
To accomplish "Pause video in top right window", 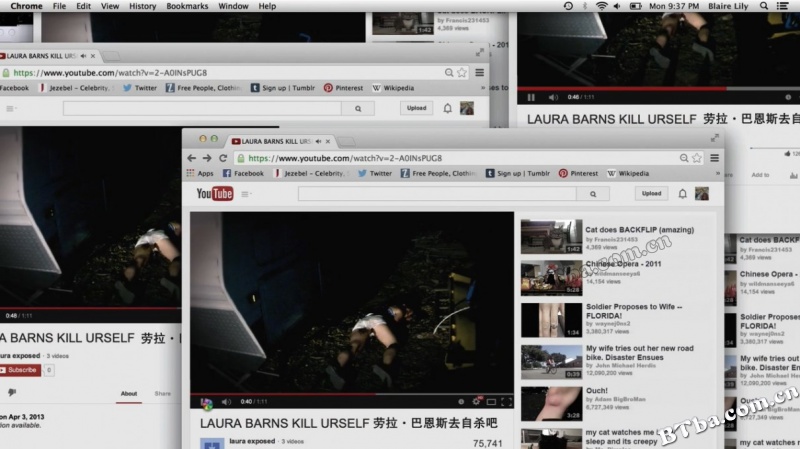I will (531, 97).
